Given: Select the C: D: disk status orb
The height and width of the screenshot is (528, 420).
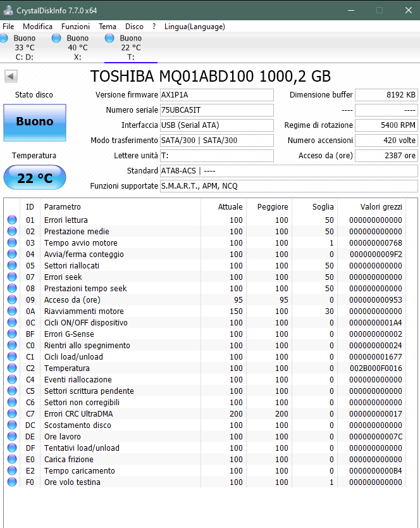Looking at the screenshot, I should (x=4, y=38).
